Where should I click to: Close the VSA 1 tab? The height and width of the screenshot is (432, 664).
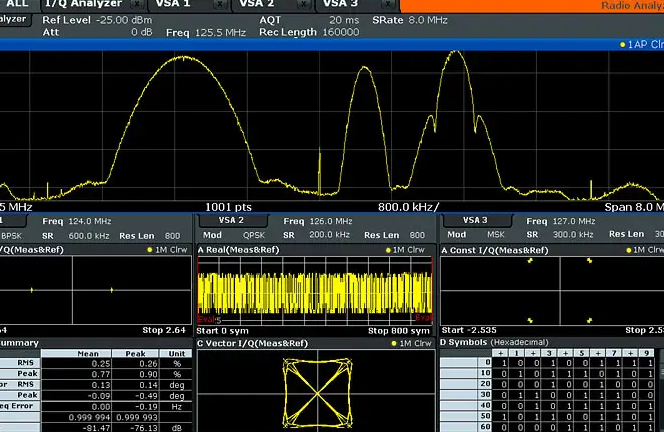(x=220, y=4)
